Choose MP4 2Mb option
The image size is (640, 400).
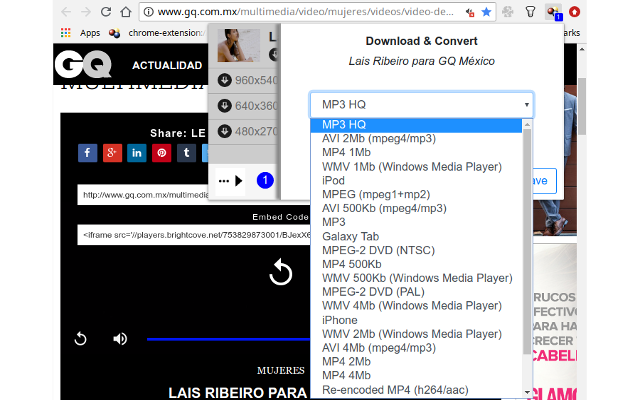tap(416, 362)
